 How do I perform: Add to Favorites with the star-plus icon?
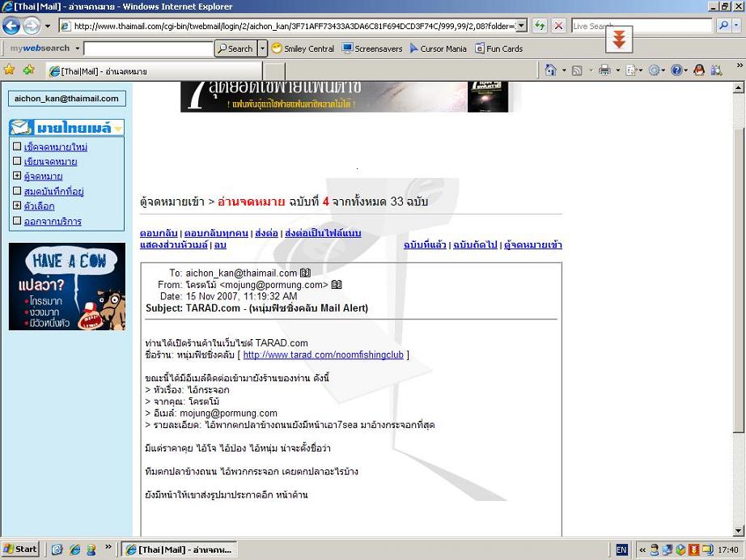pyautogui.click(x=29, y=70)
